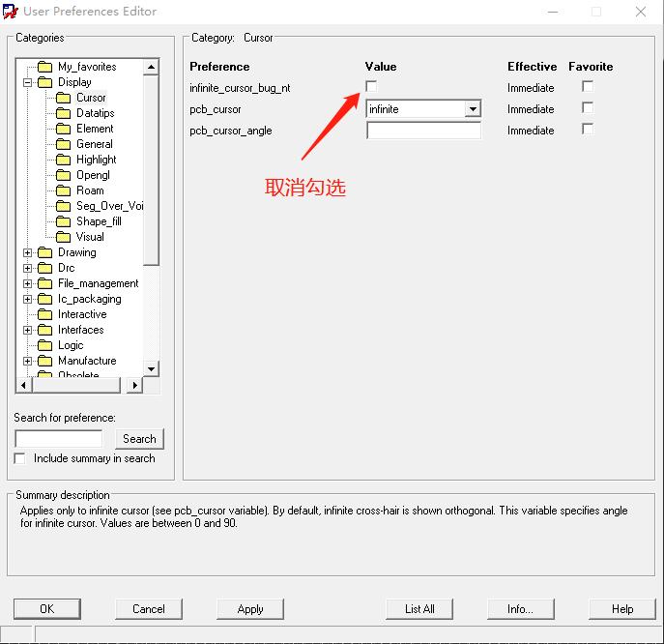This screenshot has height=644, width=664.
Task: Click the Shape_fill folder icon
Action: (x=64, y=221)
